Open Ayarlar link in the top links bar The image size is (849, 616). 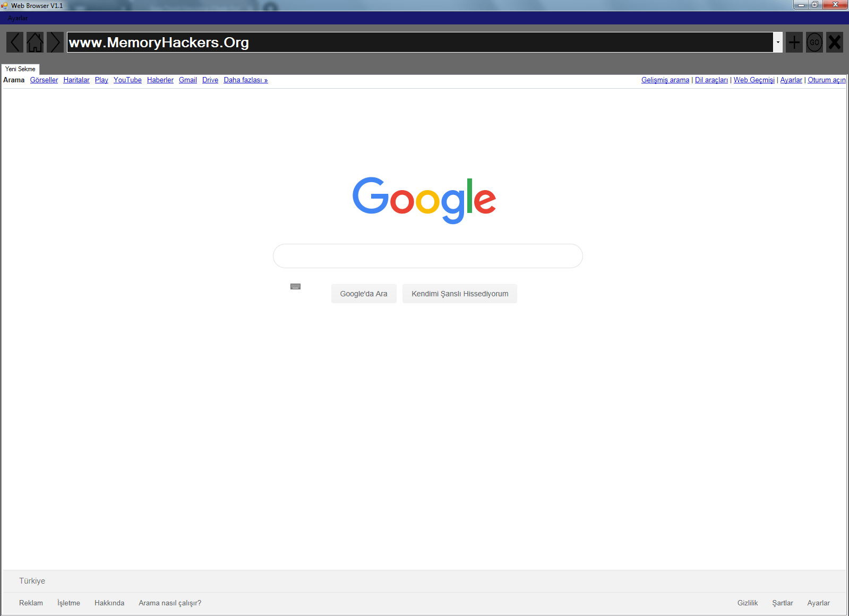click(x=791, y=80)
